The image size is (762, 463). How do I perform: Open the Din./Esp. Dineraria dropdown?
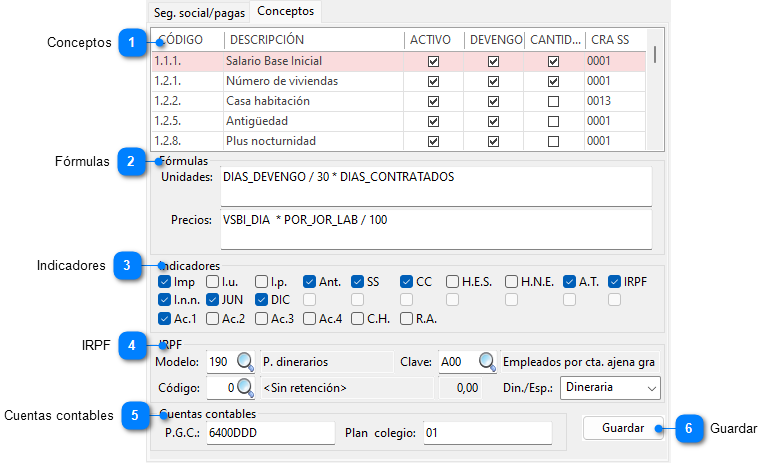tap(610, 386)
